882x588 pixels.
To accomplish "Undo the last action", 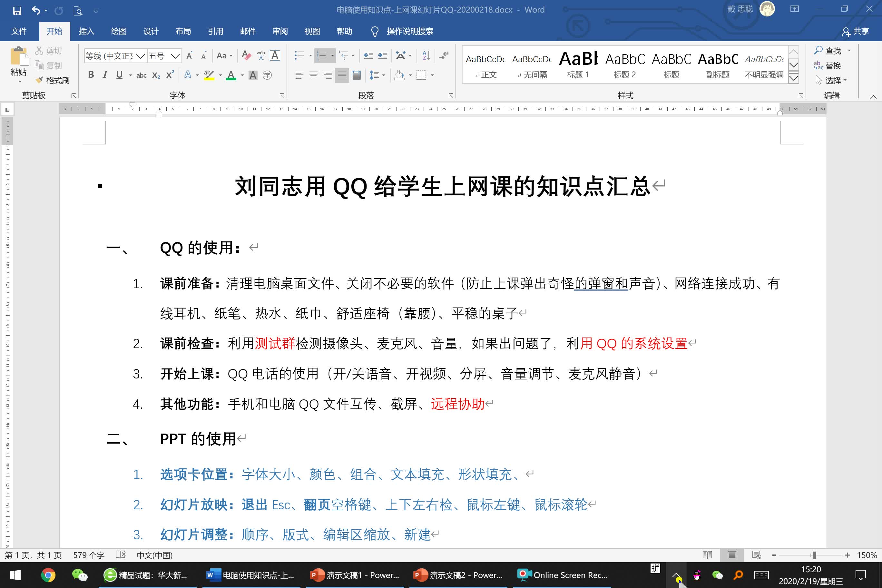I will point(36,10).
